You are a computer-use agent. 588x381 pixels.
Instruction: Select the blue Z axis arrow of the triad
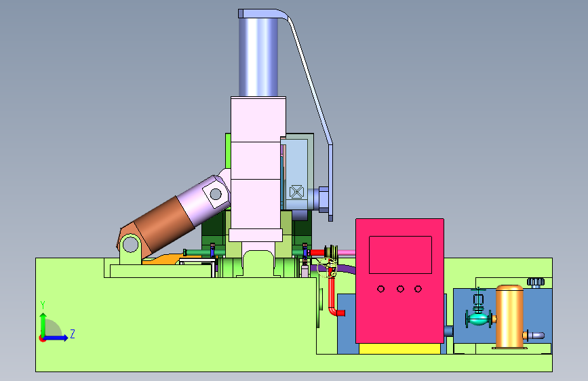57,338
